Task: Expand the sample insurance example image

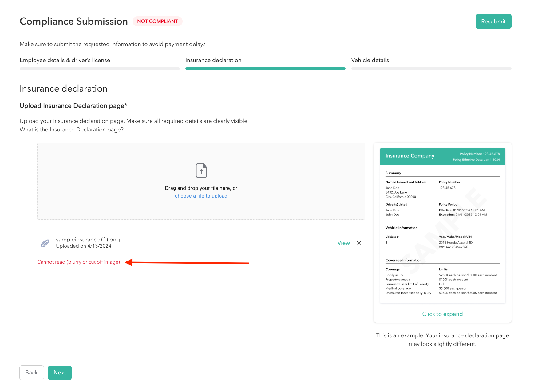Action: click(x=442, y=314)
